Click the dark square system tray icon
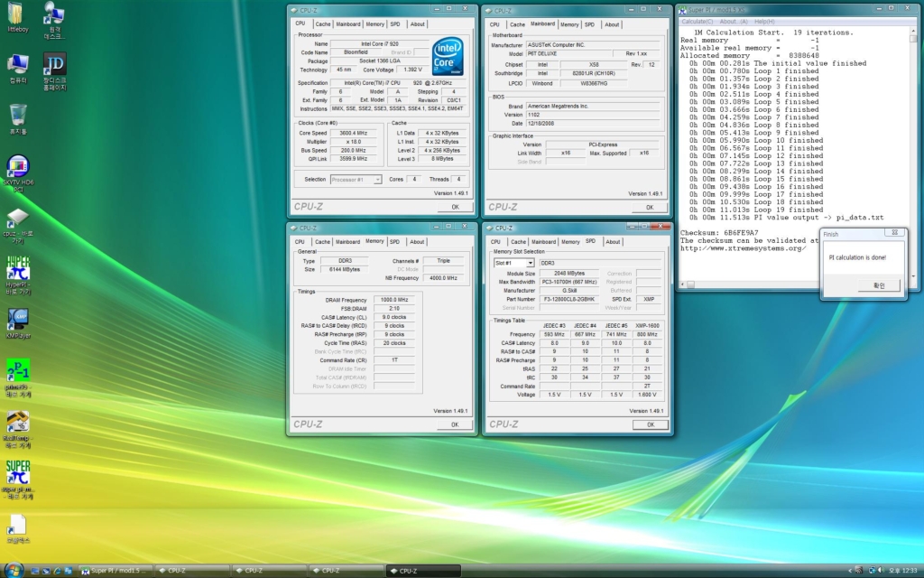Viewport: 924px width, 578px height. 859,571
